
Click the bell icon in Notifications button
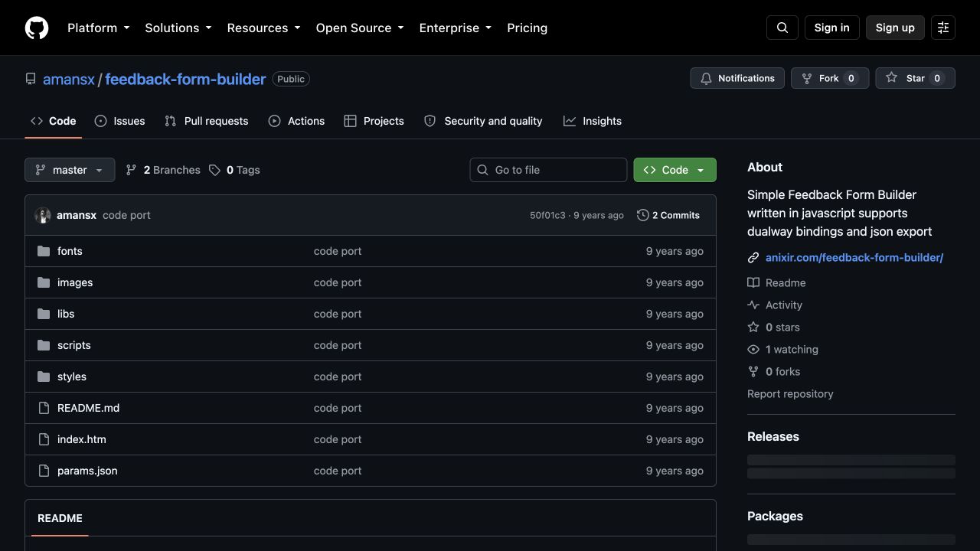(x=706, y=78)
